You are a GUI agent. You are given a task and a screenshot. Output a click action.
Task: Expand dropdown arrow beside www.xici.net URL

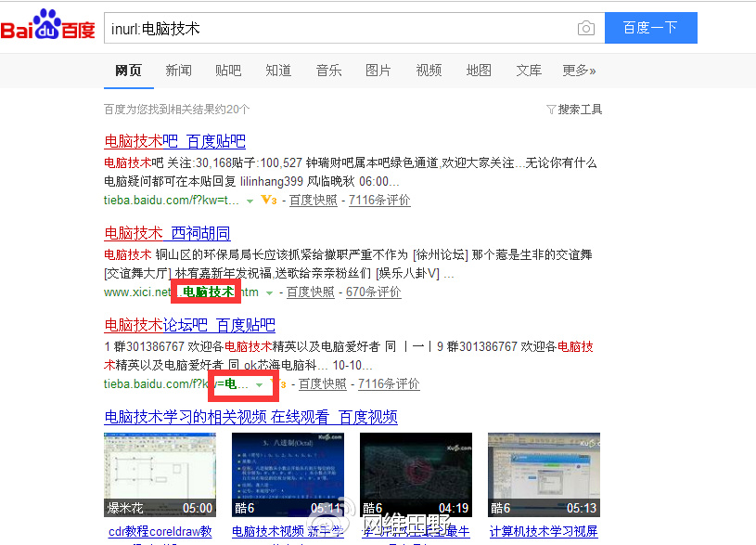click(x=270, y=293)
